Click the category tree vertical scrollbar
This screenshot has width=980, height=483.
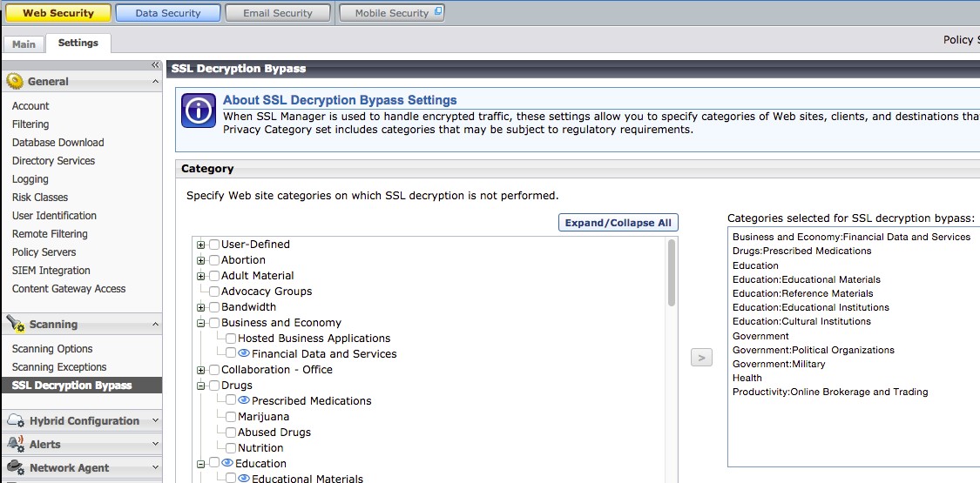pos(672,273)
